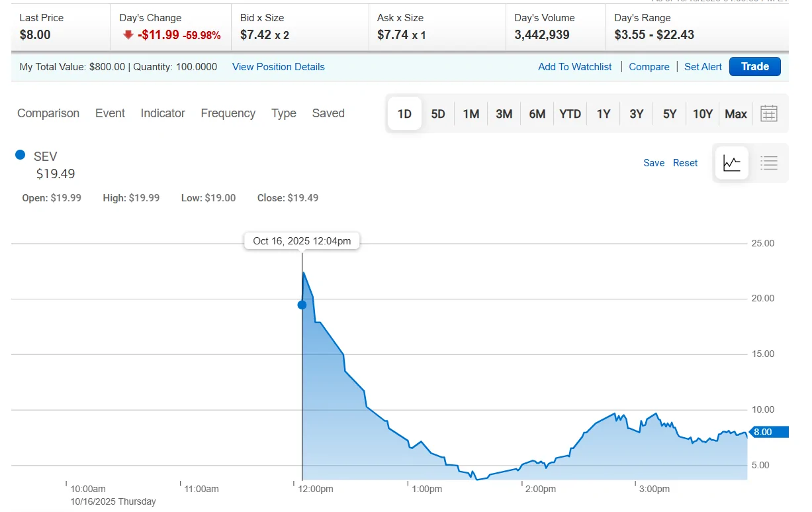This screenshot has width=812, height=512.
Task: Switch to table list view icon
Action: 768,163
